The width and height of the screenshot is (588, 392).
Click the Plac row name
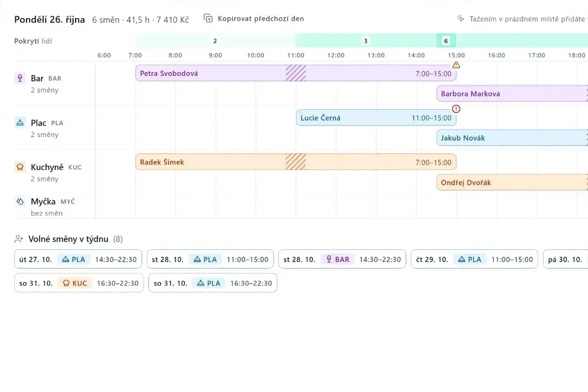(39, 123)
